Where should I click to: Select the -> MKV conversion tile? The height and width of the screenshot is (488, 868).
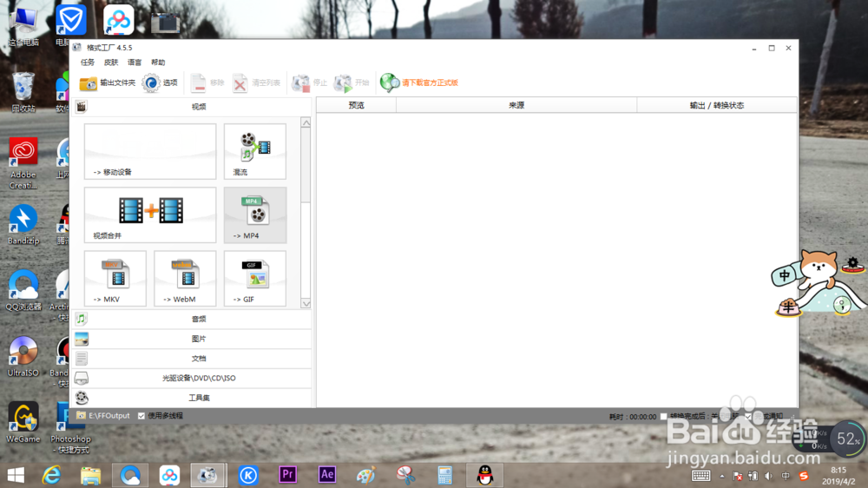[x=115, y=278]
